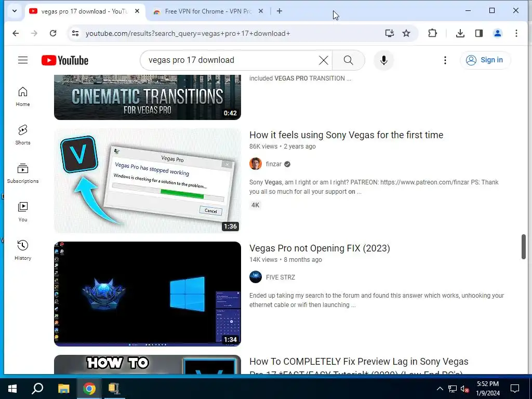Open tab search dropdown arrow
Screen dimensions: 532x399
[14, 11]
